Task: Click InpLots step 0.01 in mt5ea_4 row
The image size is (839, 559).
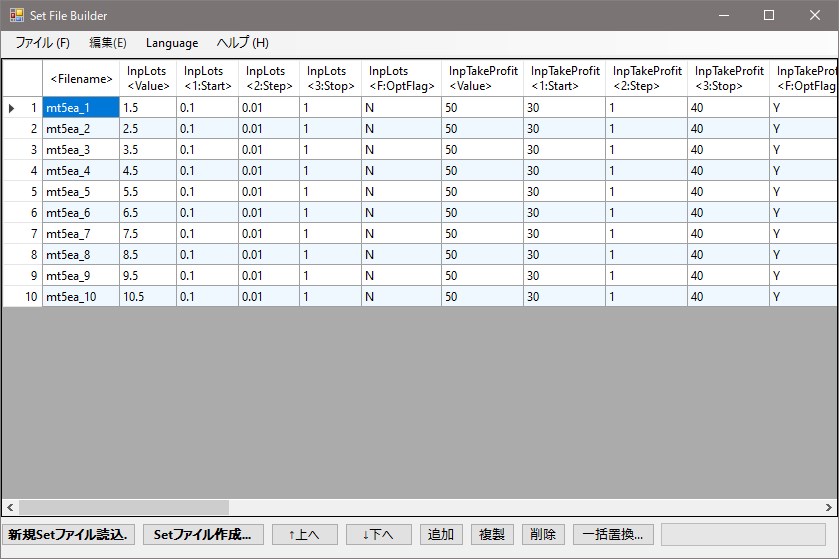Action: (x=269, y=171)
